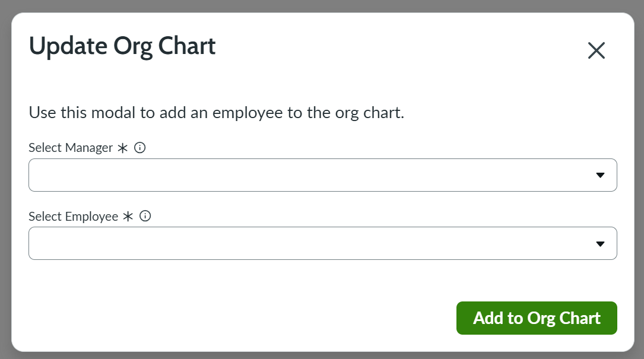Click the info icon beside Select Employee
The width and height of the screenshot is (644, 359).
145,216
